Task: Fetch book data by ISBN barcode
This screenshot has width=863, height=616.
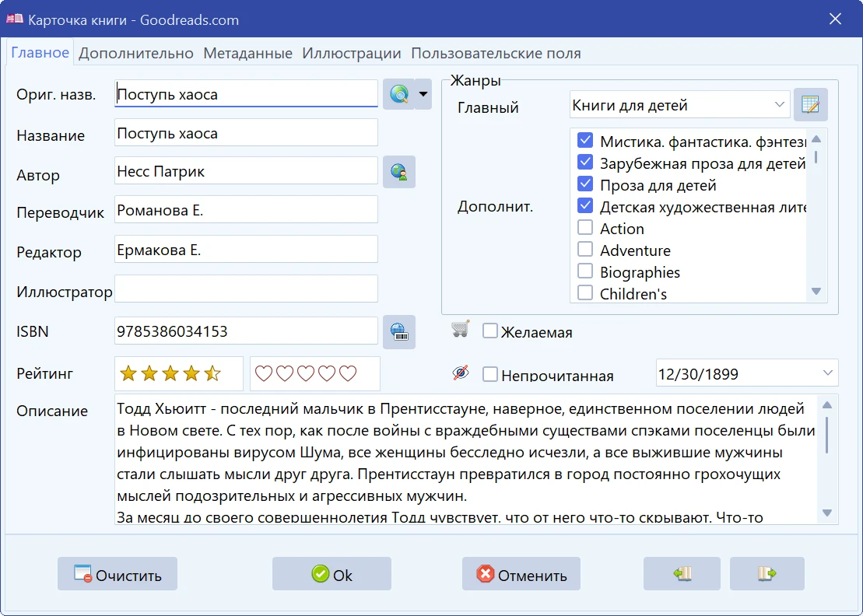Action: coord(399,331)
